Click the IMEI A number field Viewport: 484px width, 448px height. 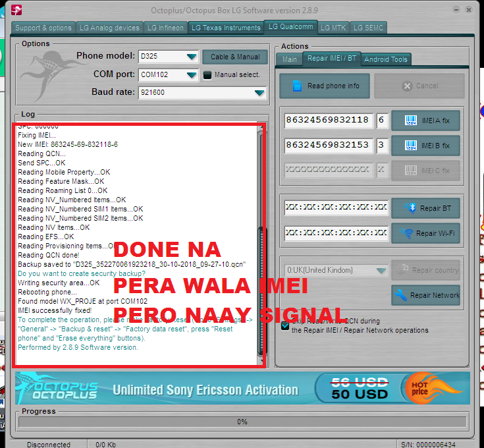click(x=329, y=120)
